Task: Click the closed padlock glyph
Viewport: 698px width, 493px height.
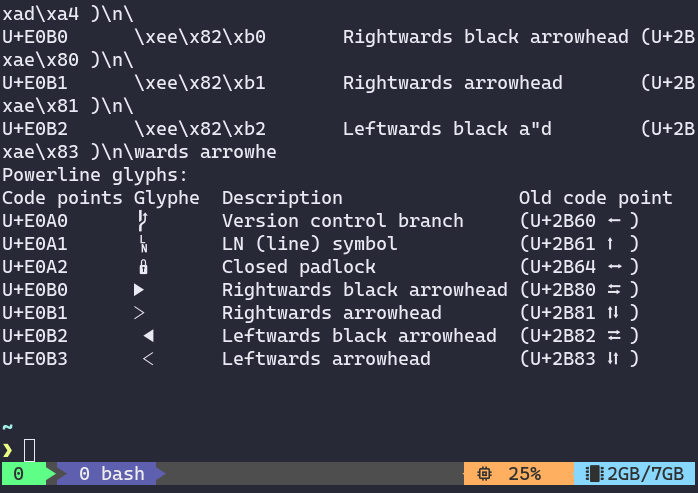Action: (x=143, y=267)
